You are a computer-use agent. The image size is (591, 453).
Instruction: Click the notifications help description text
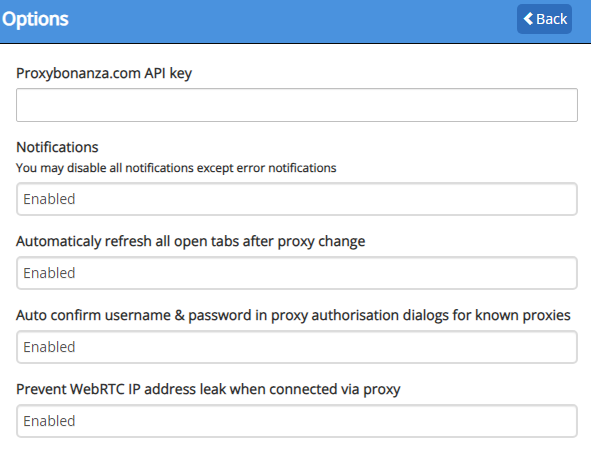[176, 168]
